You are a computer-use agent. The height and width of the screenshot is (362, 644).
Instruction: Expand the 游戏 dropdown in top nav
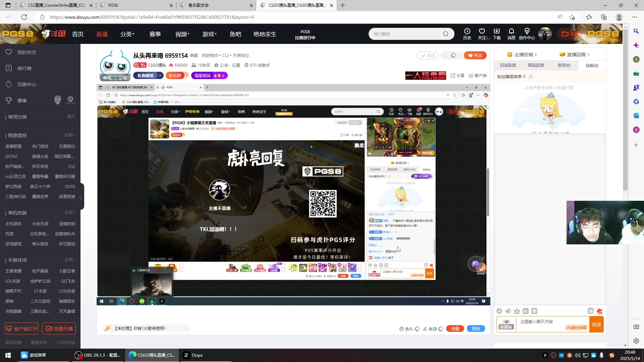pos(210,34)
